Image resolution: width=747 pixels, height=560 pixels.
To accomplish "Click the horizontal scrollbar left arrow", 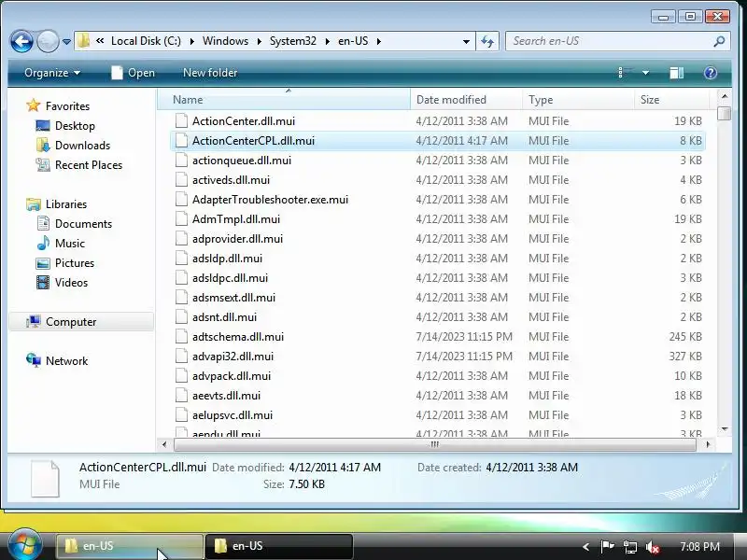I will coord(164,444).
